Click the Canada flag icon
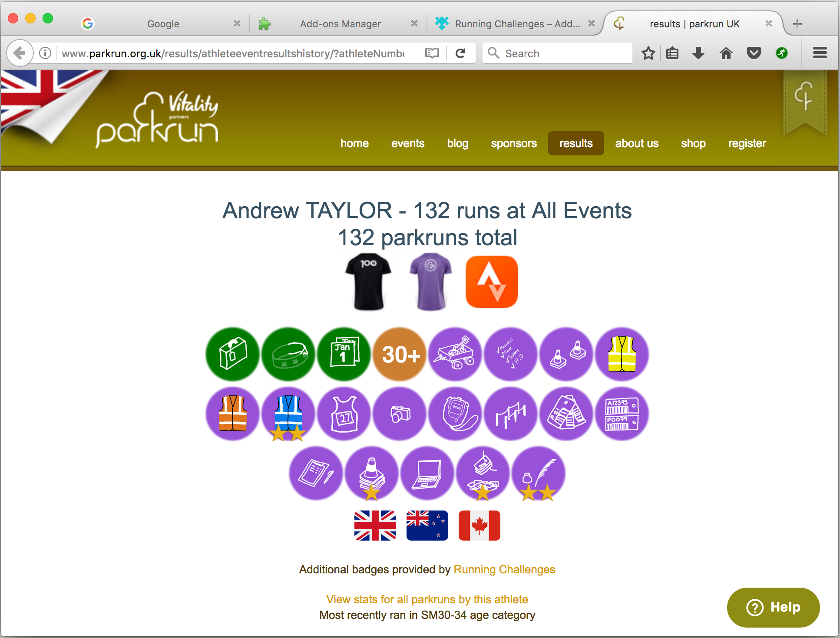The height and width of the screenshot is (638, 840). coord(479,526)
